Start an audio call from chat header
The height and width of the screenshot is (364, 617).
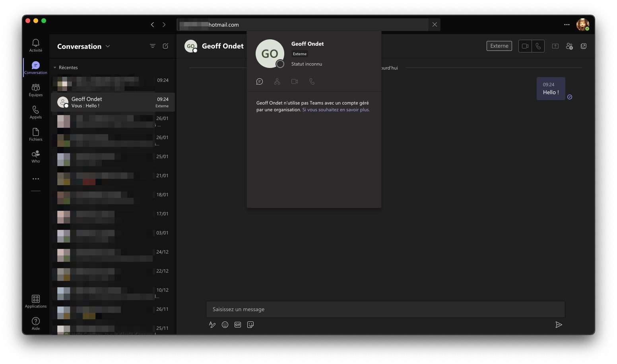pyautogui.click(x=538, y=46)
